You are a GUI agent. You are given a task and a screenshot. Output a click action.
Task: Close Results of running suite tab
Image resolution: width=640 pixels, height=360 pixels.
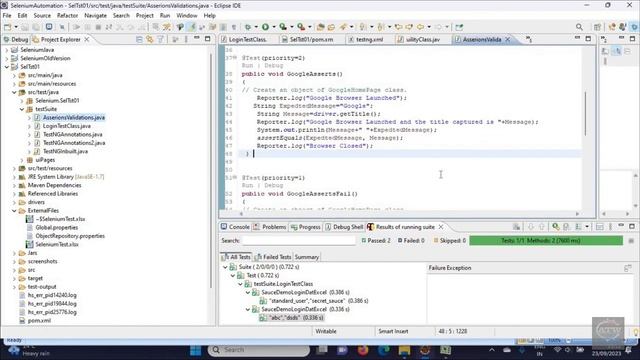click(441, 227)
